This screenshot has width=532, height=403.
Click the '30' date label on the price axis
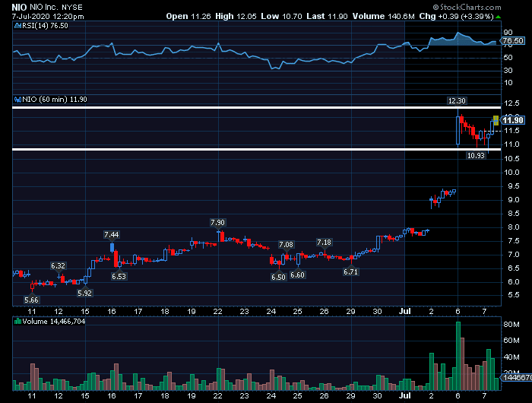(377, 311)
